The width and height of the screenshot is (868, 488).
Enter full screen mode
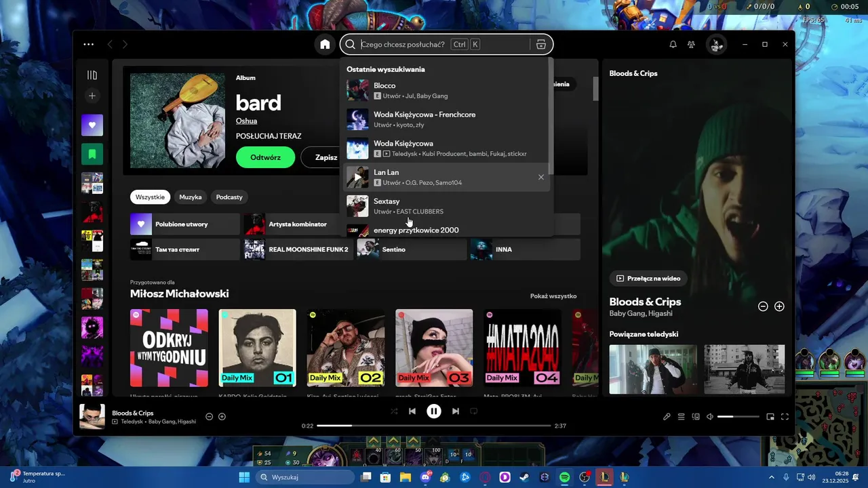point(785,417)
